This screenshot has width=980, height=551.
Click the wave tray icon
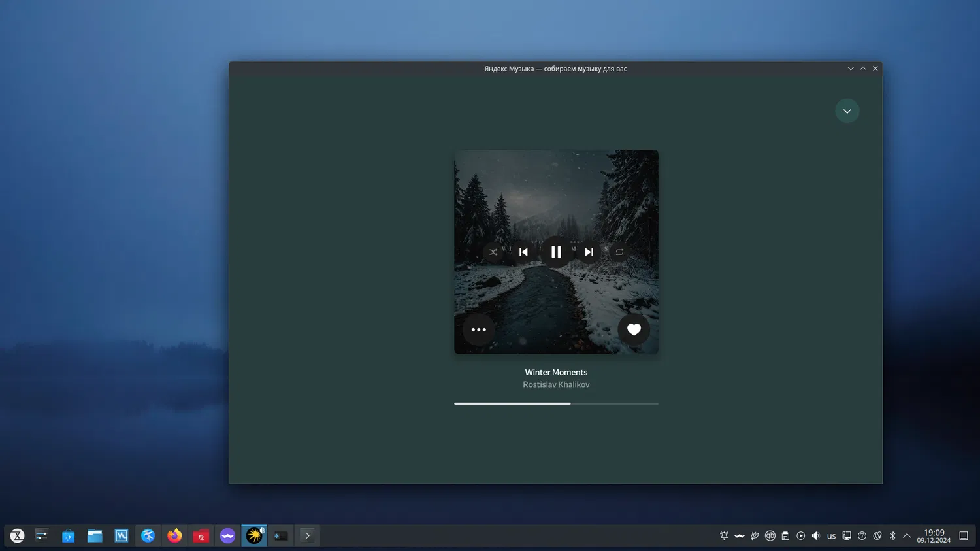click(740, 536)
